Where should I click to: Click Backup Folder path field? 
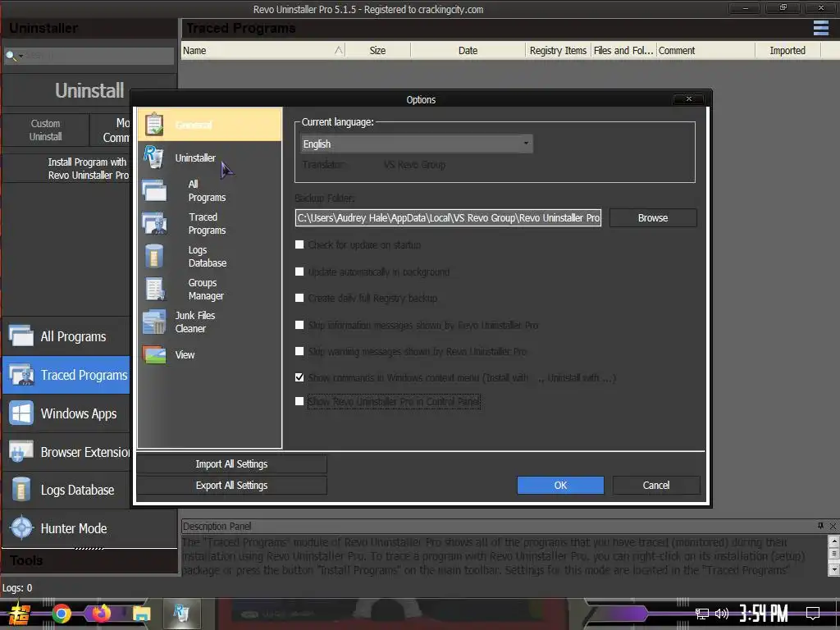tap(448, 218)
